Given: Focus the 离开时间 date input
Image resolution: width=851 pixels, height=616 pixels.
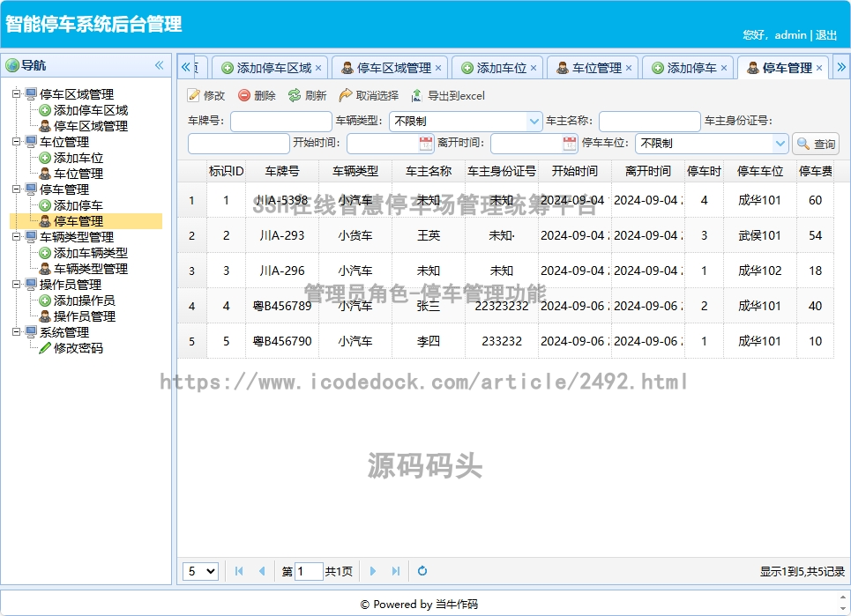Looking at the screenshot, I should 526,143.
